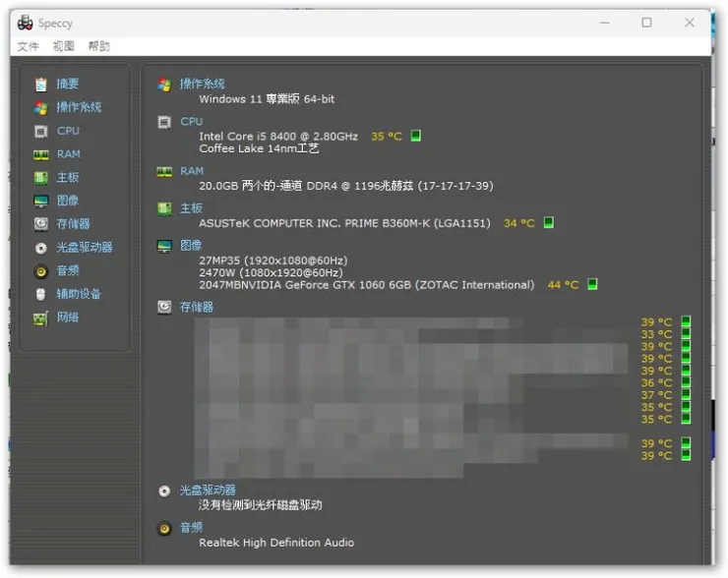Open 摘要 section label in sidebar

pos(68,84)
